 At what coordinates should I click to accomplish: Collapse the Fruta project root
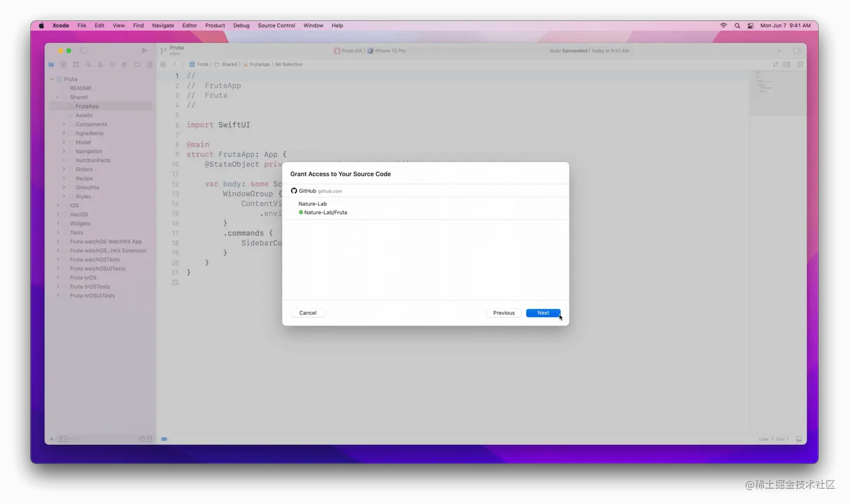coord(52,79)
